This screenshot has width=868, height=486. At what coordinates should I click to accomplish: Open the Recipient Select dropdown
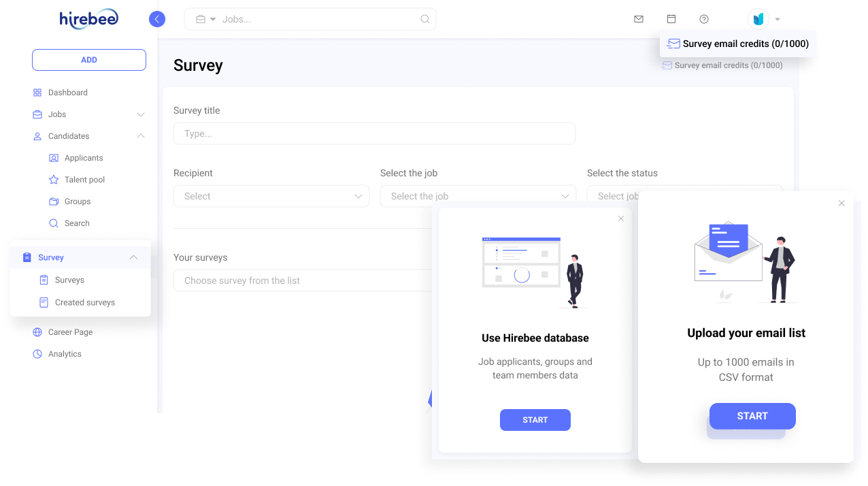click(x=271, y=196)
